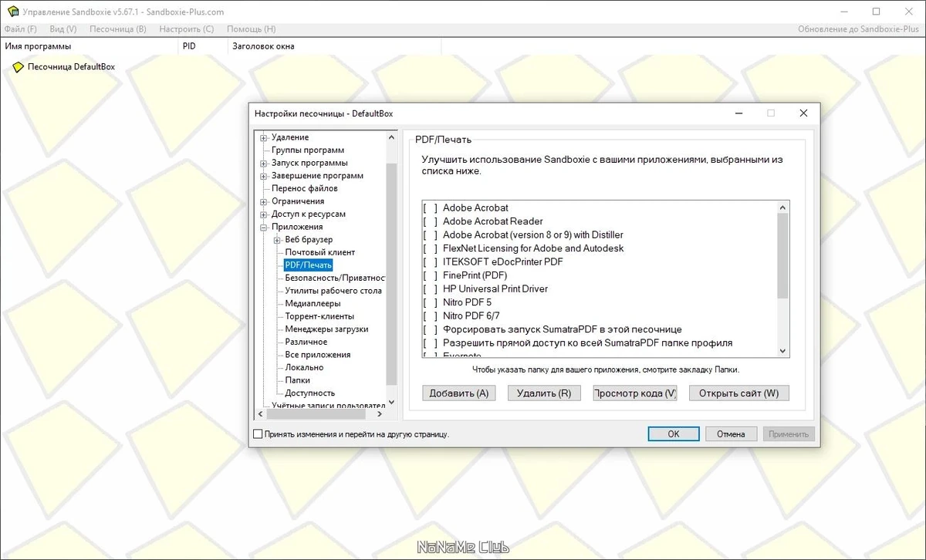926x560 pixels.
Task: Close the Настройки песочницы dialog
Action: point(803,113)
